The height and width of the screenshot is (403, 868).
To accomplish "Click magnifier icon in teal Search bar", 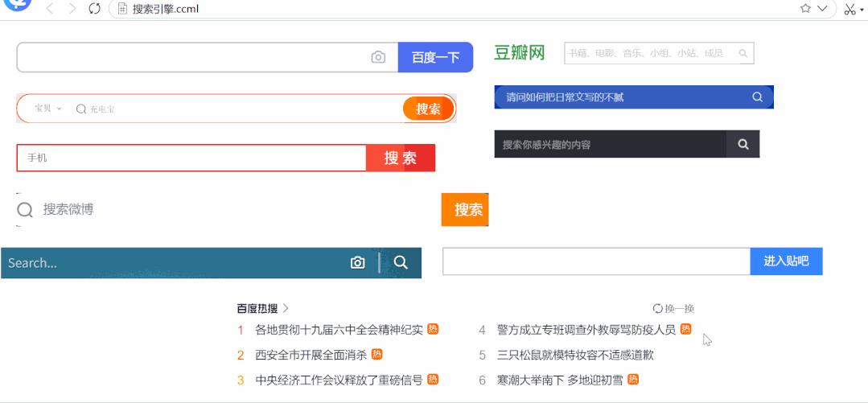I will (x=401, y=263).
